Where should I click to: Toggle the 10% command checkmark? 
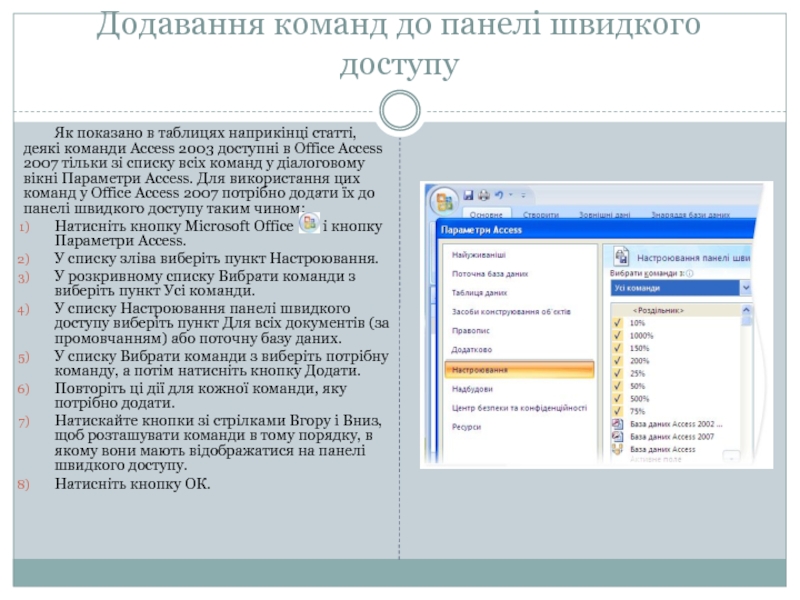coord(618,322)
